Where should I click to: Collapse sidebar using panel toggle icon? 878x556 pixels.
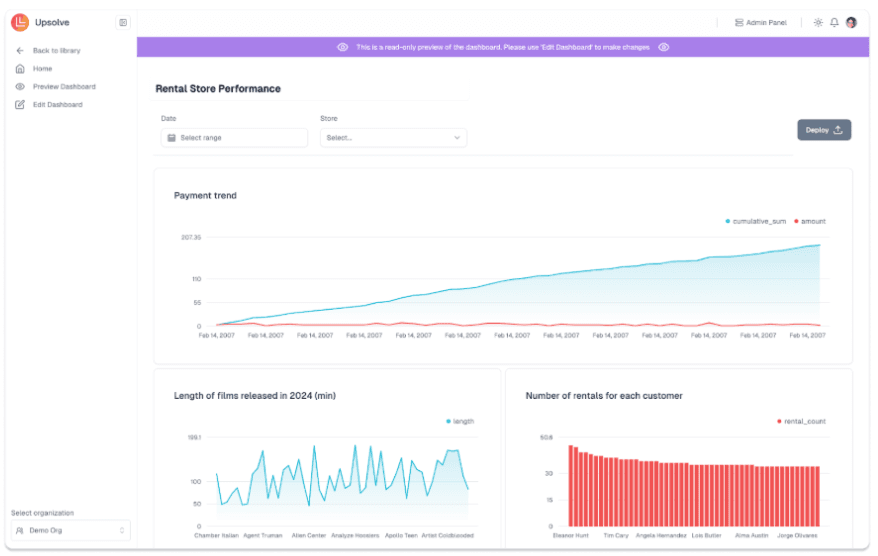pos(123,22)
